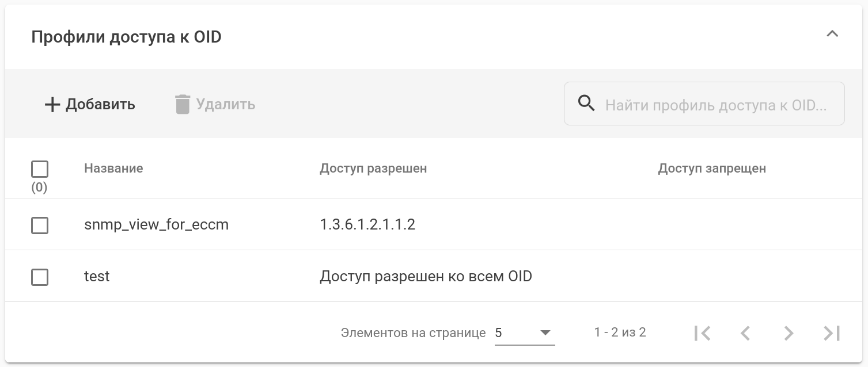Check the snmp_view_for_eccm row checkbox
The height and width of the screenshot is (367, 868).
click(40, 225)
